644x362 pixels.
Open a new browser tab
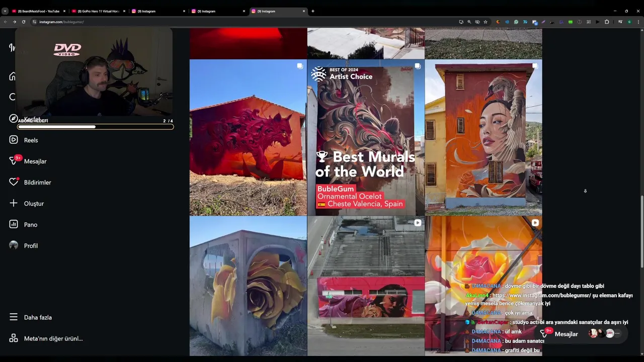coord(313,11)
